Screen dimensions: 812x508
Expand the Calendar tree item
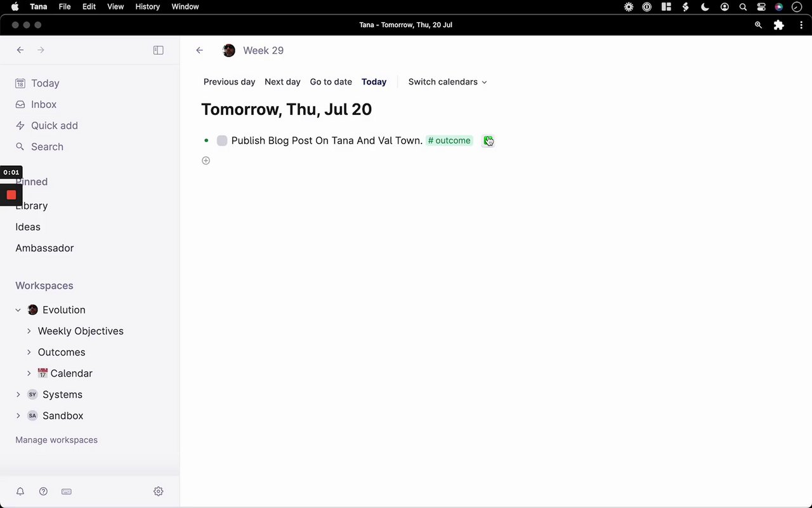pos(29,373)
